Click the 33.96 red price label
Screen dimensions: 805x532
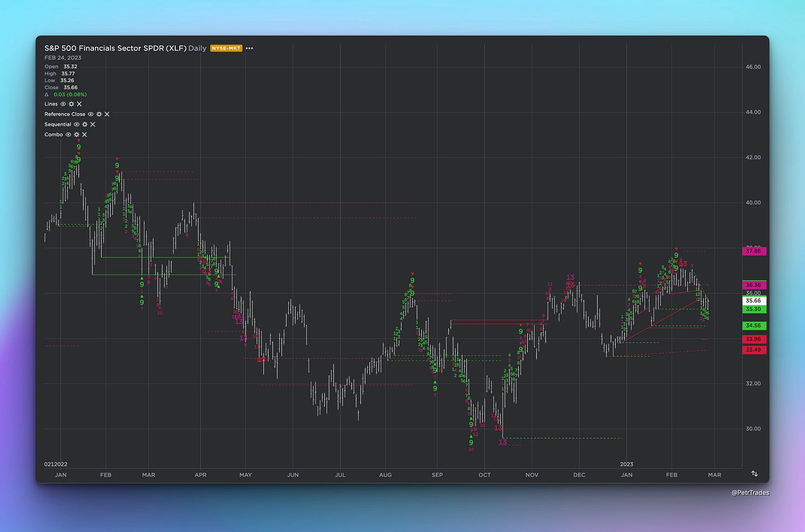coord(755,339)
